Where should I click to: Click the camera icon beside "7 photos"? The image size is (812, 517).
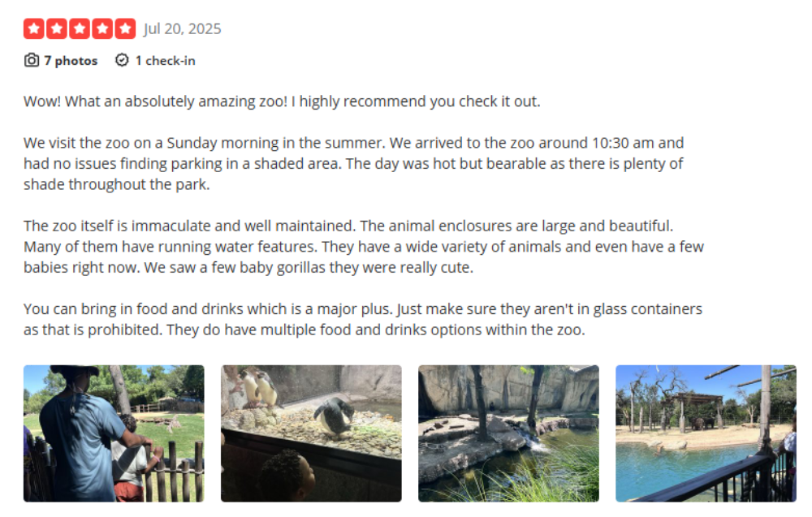click(30, 60)
